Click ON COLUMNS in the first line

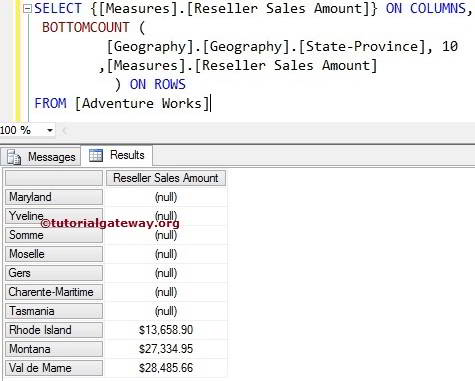[x=426, y=8]
